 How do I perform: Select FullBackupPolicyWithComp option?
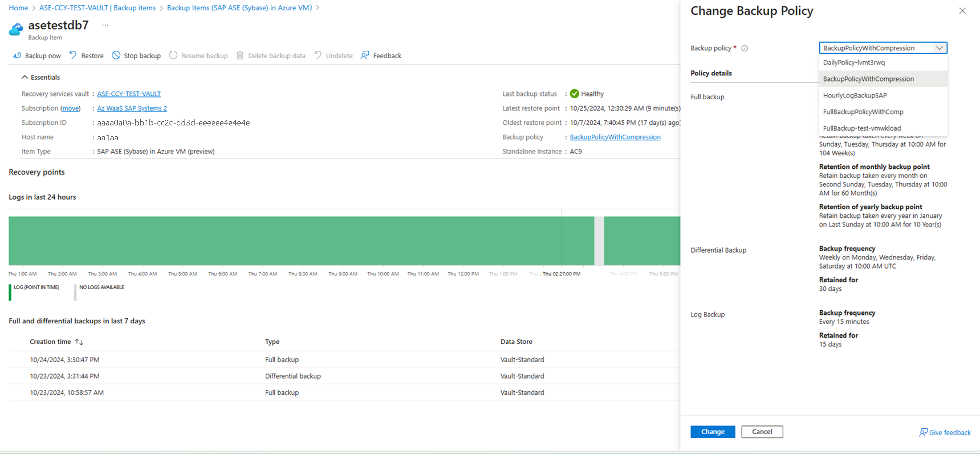[863, 112]
